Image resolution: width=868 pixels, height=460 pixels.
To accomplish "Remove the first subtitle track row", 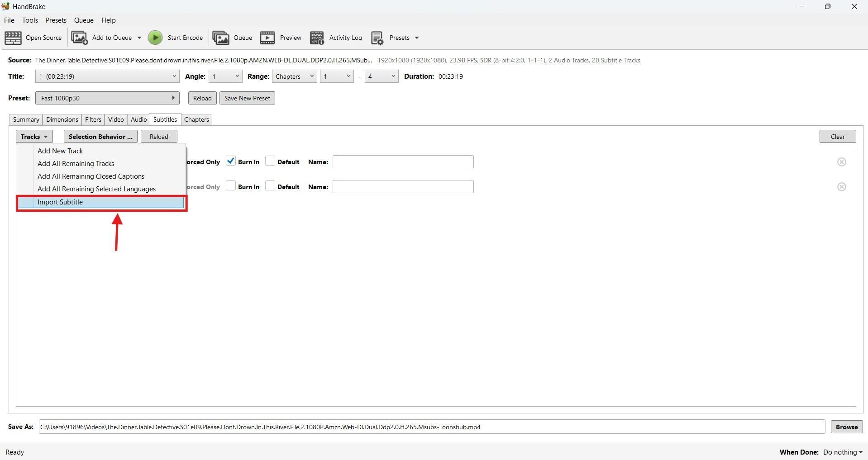I will tap(841, 162).
